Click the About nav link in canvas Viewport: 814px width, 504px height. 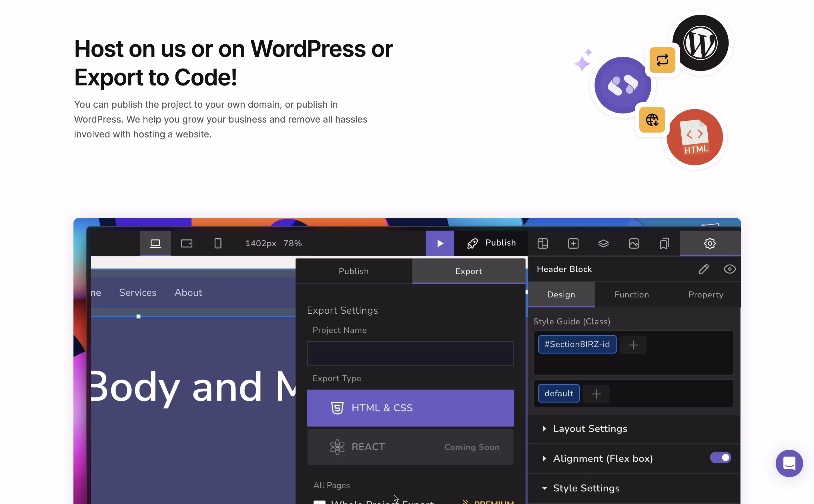coord(188,293)
